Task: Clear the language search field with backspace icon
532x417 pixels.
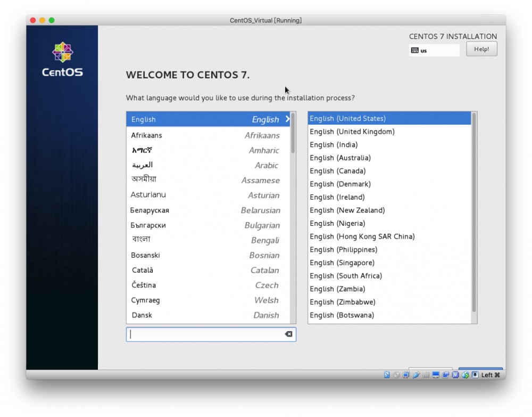Action: click(x=288, y=334)
